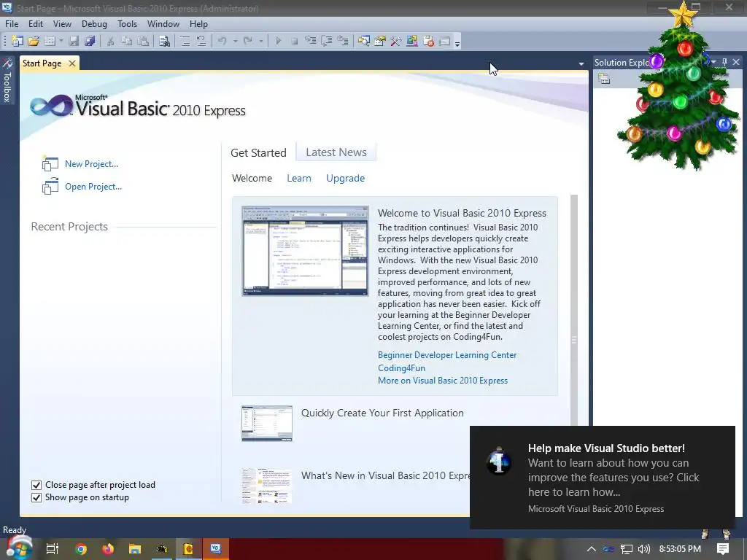Image resolution: width=747 pixels, height=560 pixels.
Task: Click the First Application thumbnail image
Action: coord(267,424)
